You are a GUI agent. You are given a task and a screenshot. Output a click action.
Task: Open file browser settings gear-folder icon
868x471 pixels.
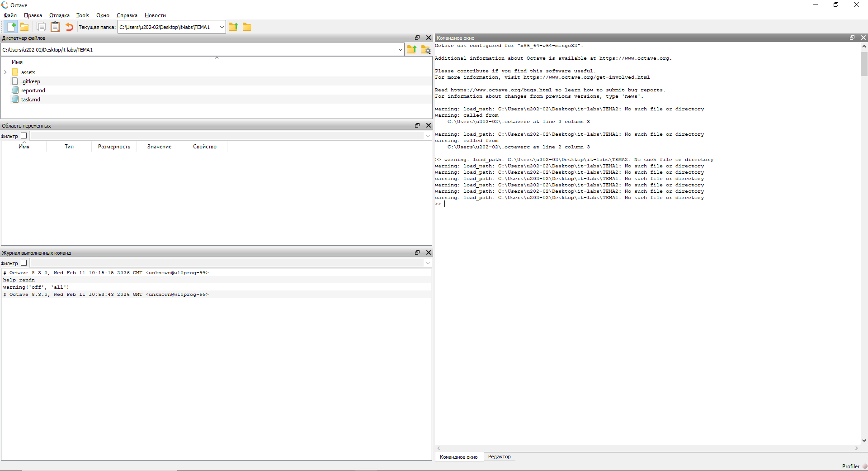(x=425, y=50)
